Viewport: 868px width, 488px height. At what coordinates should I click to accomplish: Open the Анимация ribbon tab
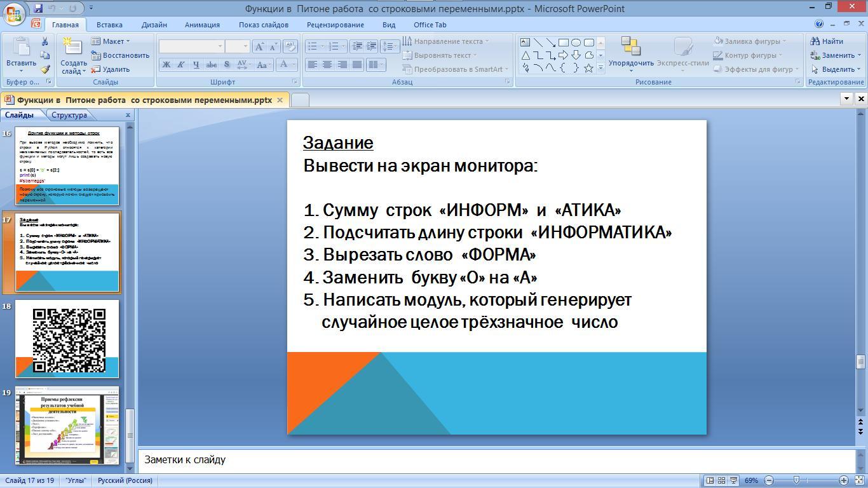pyautogui.click(x=202, y=25)
